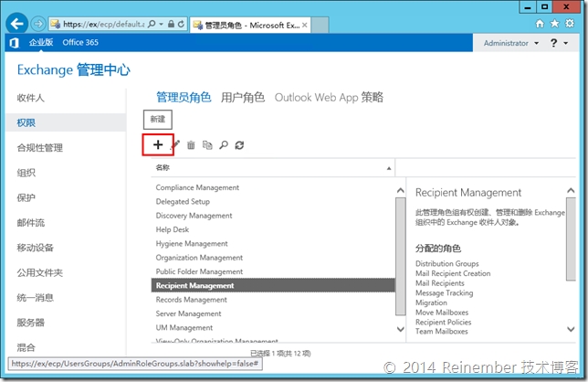This screenshot has width=588, height=382.
Task: Click the browser address bar URL
Action: [103, 25]
